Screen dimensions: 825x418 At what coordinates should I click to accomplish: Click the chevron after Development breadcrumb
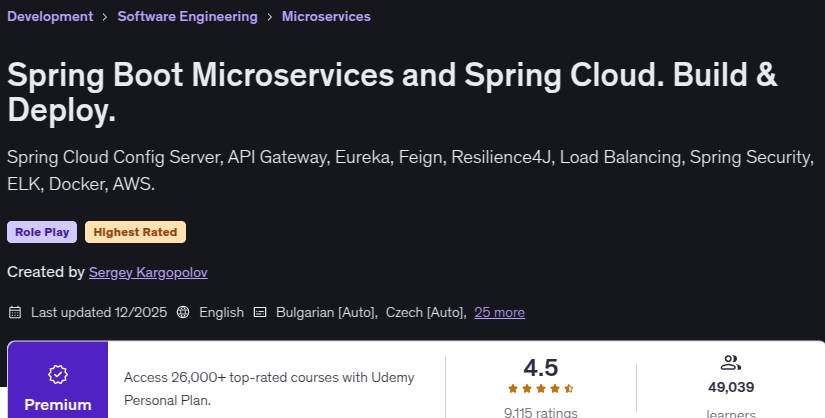105,17
